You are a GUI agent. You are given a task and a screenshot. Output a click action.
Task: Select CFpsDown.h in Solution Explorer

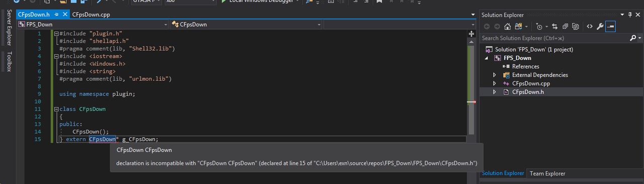[528, 92]
